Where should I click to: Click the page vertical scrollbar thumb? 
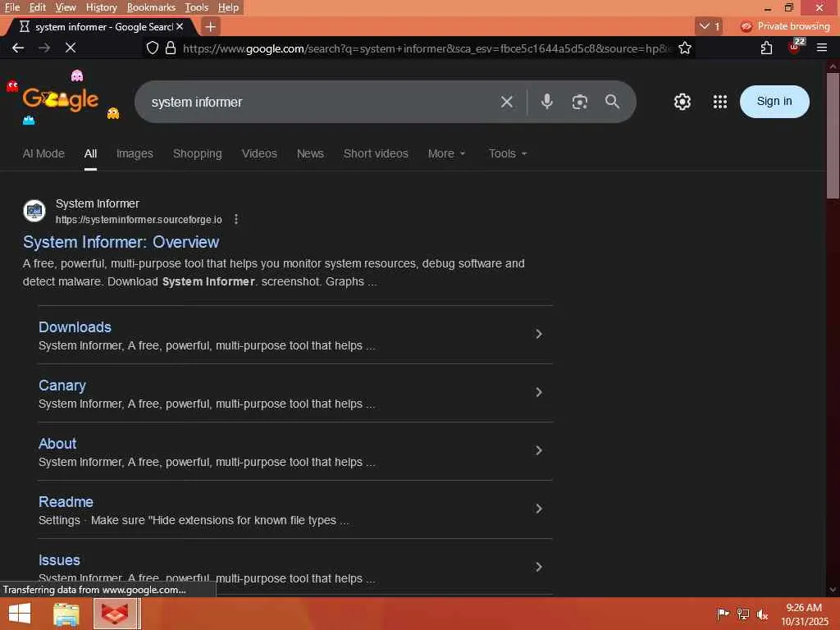[833, 135]
